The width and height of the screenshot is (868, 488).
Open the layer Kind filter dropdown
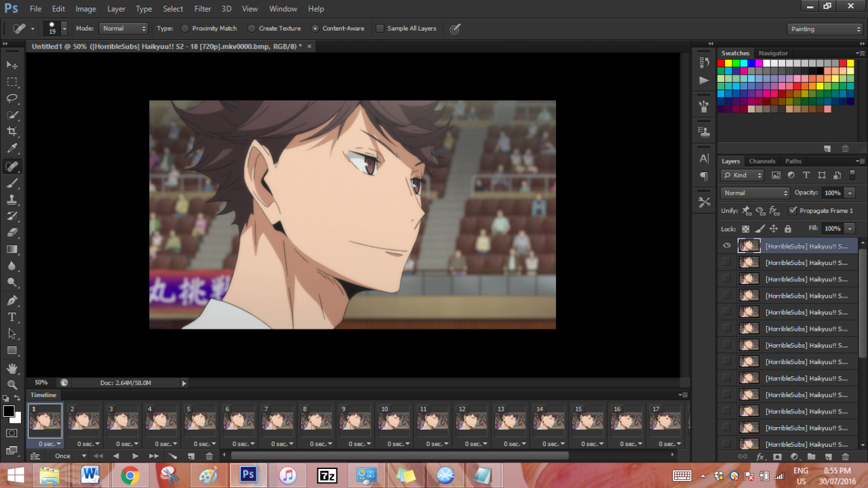pos(742,176)
